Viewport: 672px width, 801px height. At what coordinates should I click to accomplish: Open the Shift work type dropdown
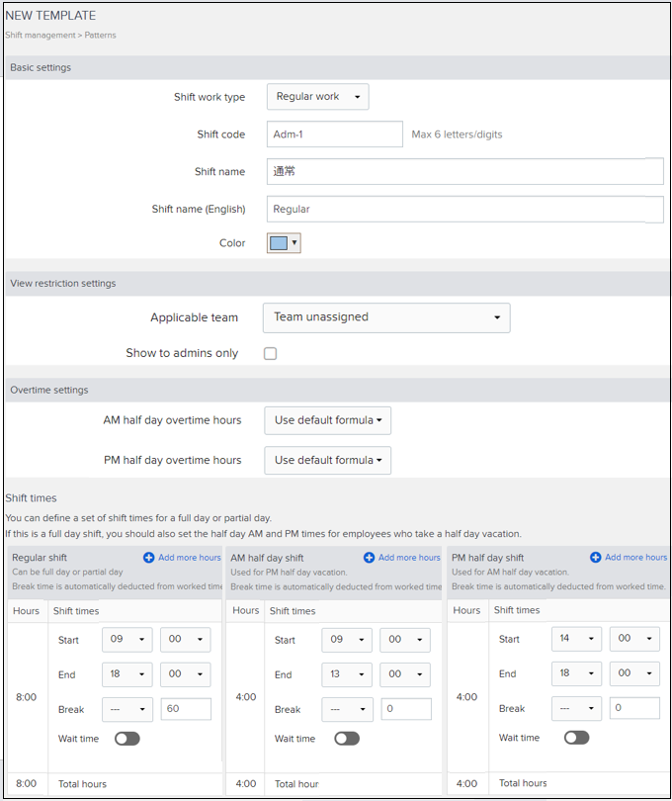click(316, 97)
